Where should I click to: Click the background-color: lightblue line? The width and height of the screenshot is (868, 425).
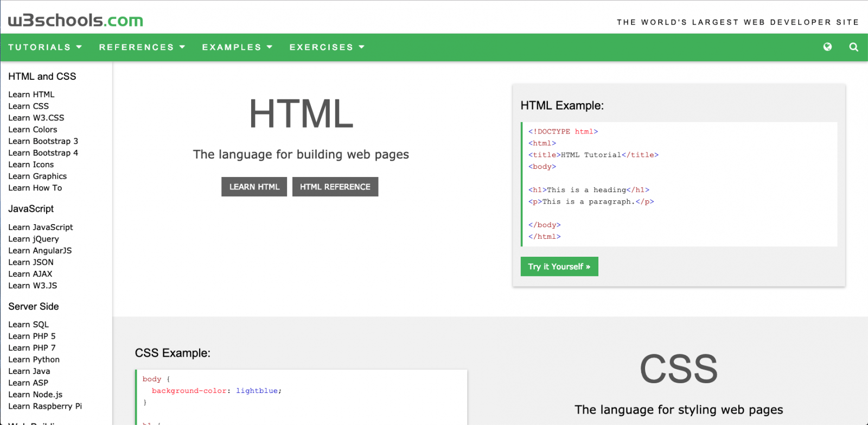click(216, 391)
